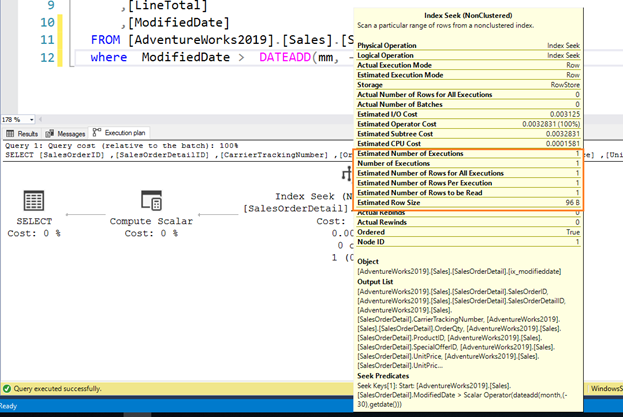
Task: Click the Index Seek operator label
Action: coord(314,196)
